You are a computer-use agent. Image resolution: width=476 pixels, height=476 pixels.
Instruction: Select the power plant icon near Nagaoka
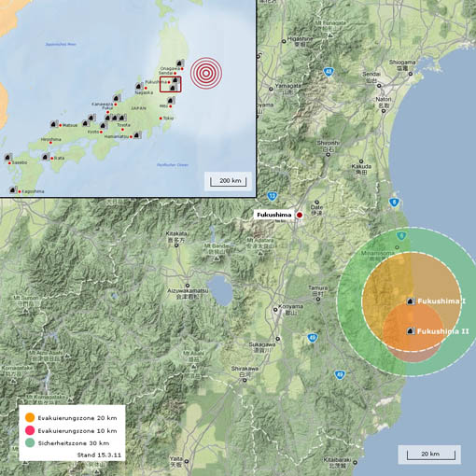click(x=139, y=86)
